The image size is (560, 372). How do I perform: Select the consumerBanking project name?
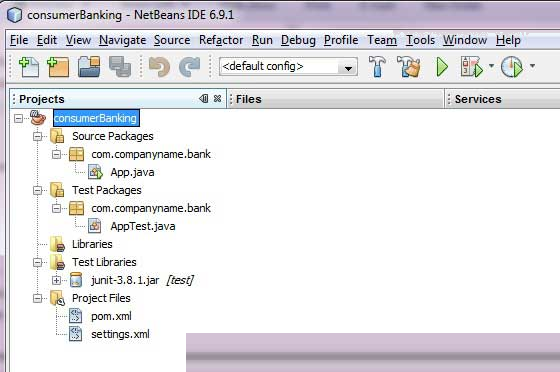(x=96, y=118)
